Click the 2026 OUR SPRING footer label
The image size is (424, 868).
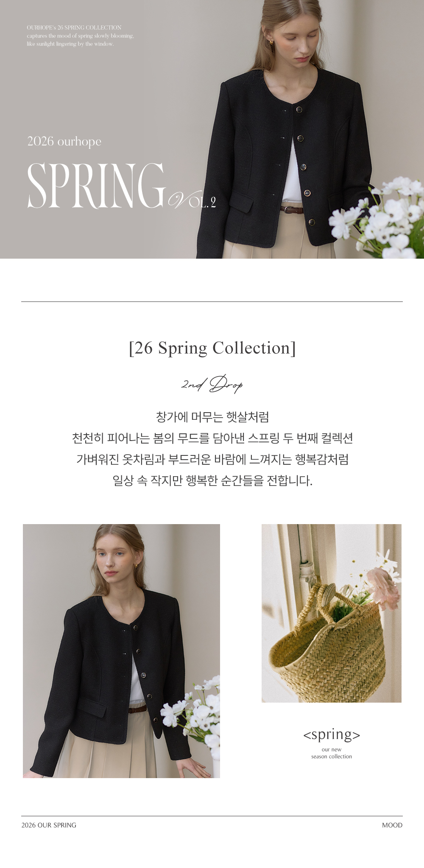click(49, 825)
